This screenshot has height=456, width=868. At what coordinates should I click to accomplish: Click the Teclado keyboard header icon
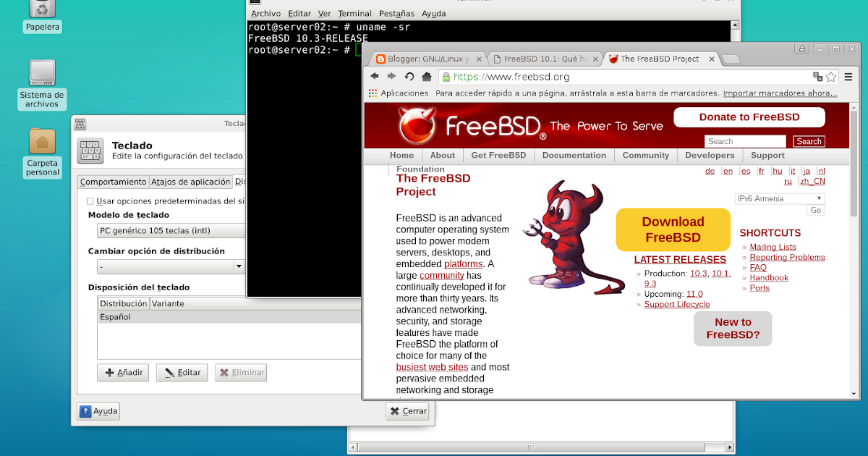click(90, 151)
